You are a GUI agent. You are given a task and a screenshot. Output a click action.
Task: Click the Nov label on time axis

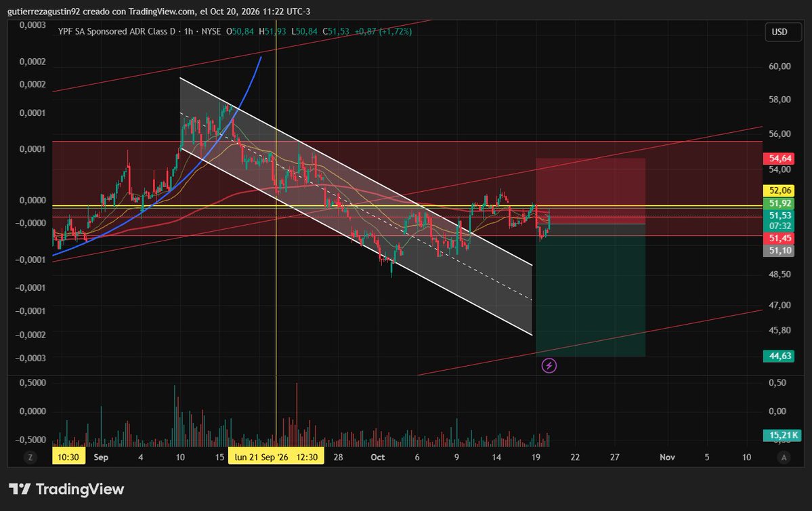click(667, 457)
